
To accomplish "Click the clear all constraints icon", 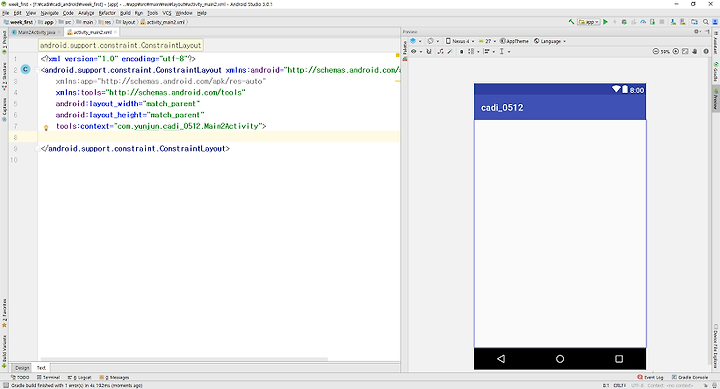I will [x=440, y=51].
